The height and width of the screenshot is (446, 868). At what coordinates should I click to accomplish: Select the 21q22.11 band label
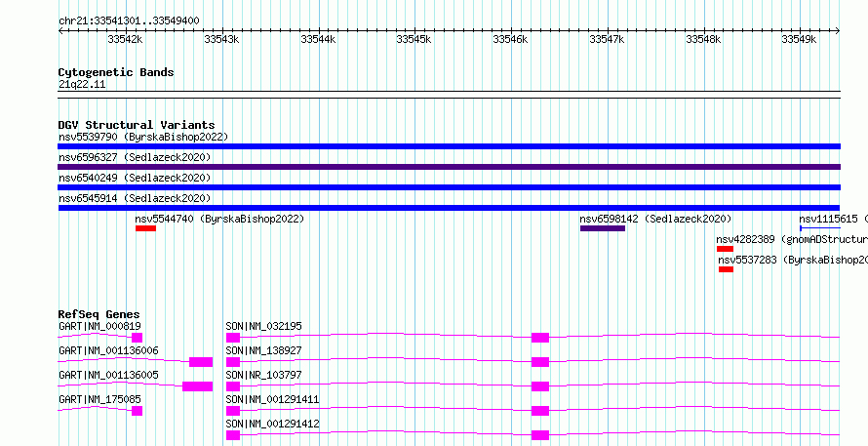[82, 85]
